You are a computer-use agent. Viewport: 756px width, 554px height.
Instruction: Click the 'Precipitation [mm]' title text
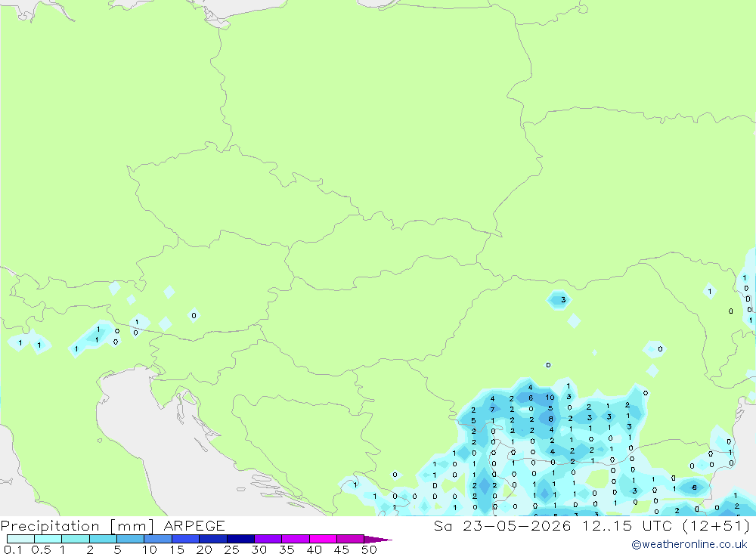coord(78,526)
